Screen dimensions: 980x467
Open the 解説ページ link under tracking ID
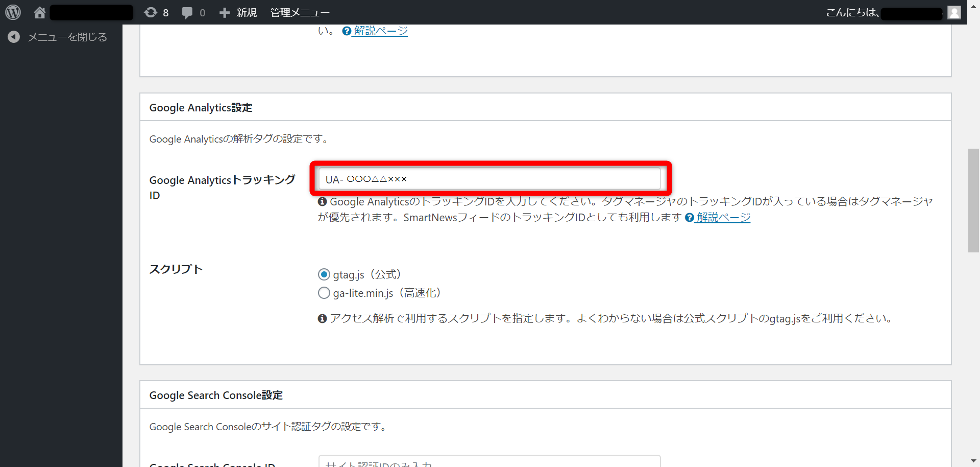pos(724,218)
